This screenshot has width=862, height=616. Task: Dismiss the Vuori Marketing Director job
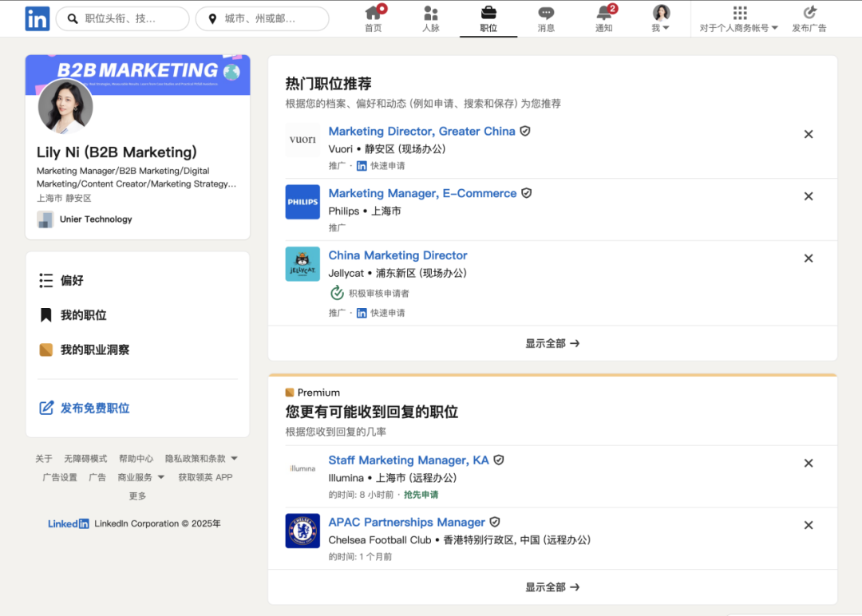808,134
